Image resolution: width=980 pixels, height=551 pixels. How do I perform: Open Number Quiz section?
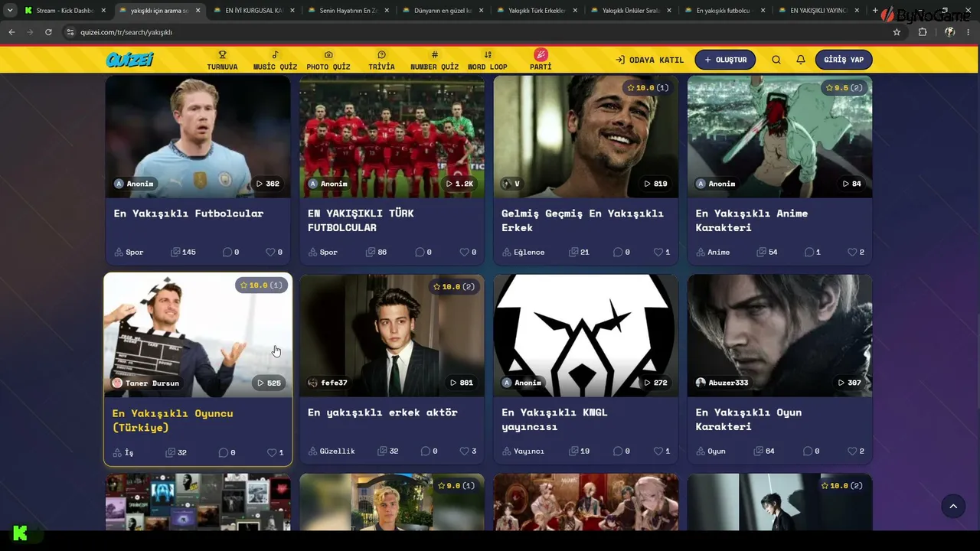(x=434, y=60)
